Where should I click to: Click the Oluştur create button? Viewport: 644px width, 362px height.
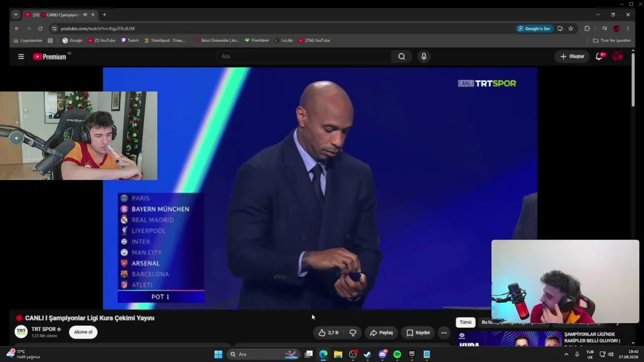tap(573, 56)
